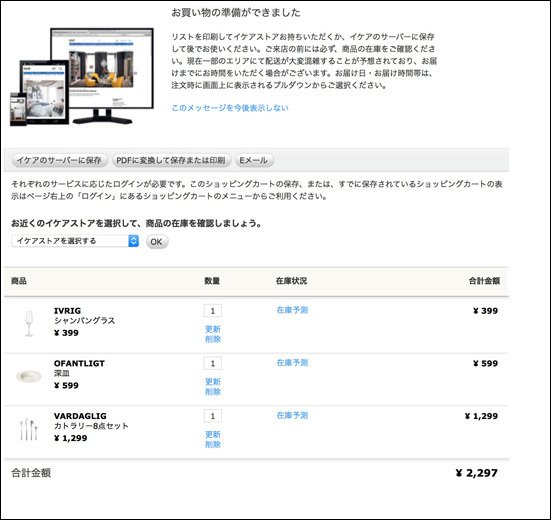
Task: Click the IVRIG quantity input field
Action: [213, 311]
